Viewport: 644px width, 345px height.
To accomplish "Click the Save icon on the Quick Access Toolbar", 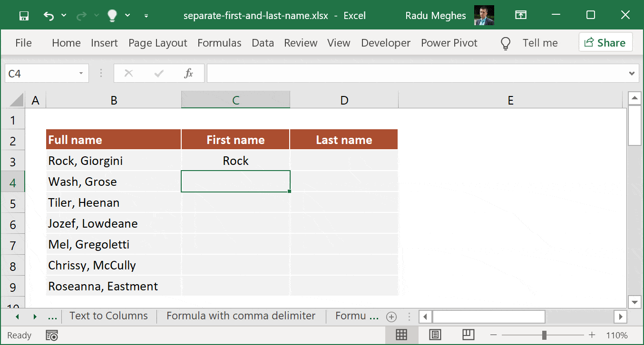I will coord(24,15).
